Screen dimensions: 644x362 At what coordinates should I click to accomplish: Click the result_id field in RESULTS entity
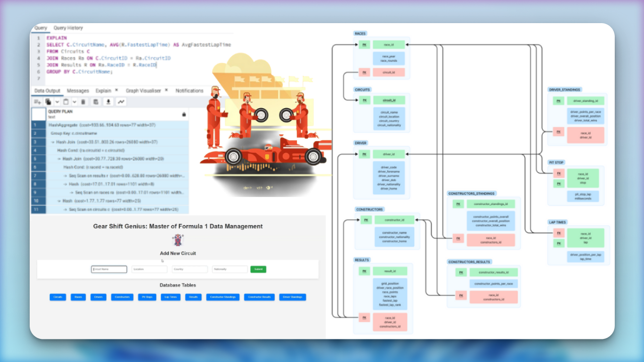tap(390, 270)
